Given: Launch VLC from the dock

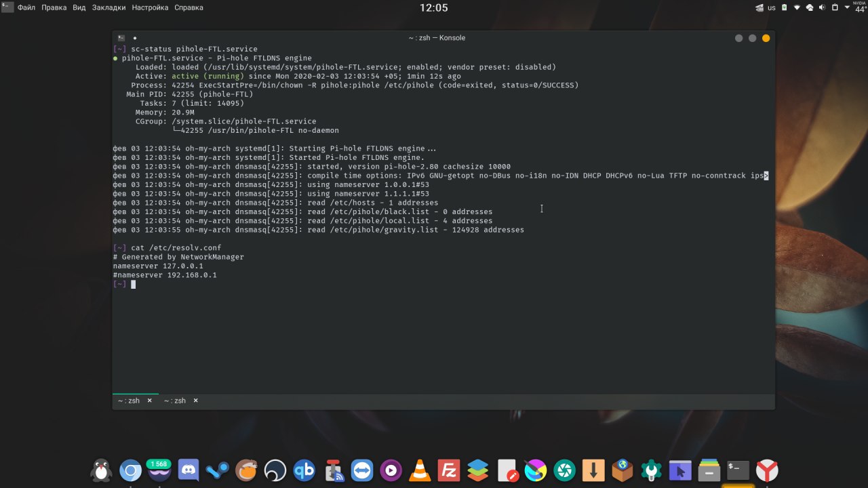Looking at the screenshot, I should click(x=420, y=470).
